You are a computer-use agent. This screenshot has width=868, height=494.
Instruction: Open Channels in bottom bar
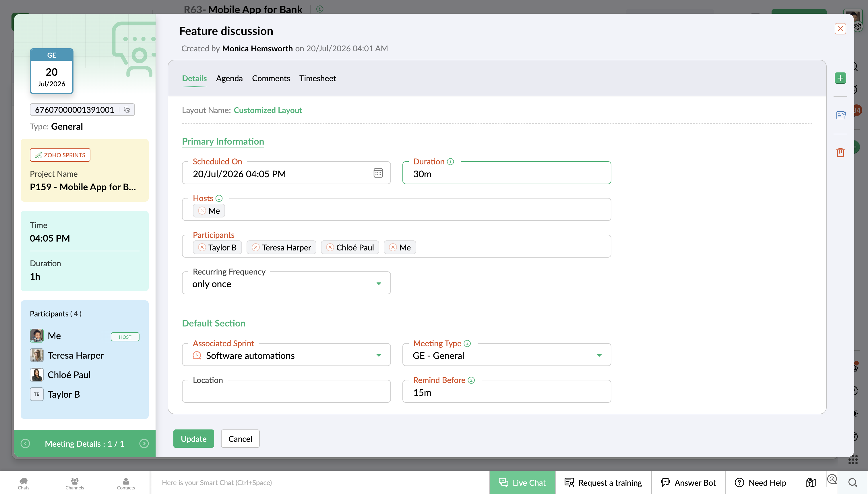coord(75,483)
